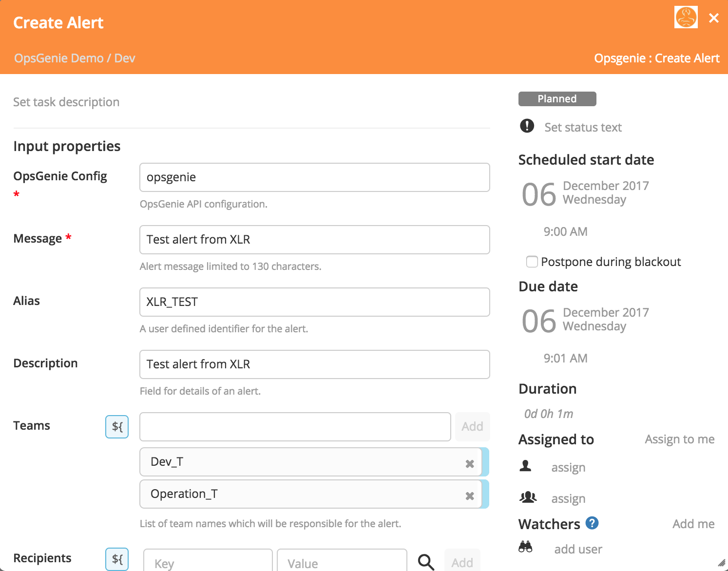
Task: Focus the OpsGenie Config input field
Action: 314,177
